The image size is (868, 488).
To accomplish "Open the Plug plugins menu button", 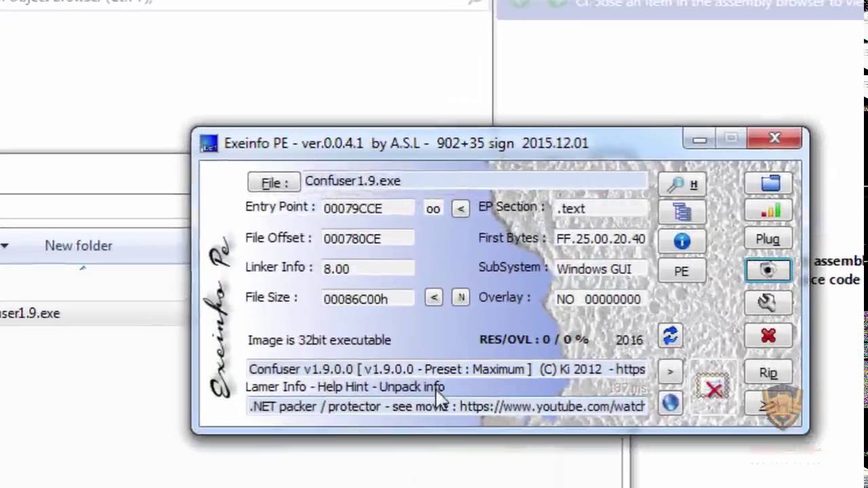I will click(768, 239).
